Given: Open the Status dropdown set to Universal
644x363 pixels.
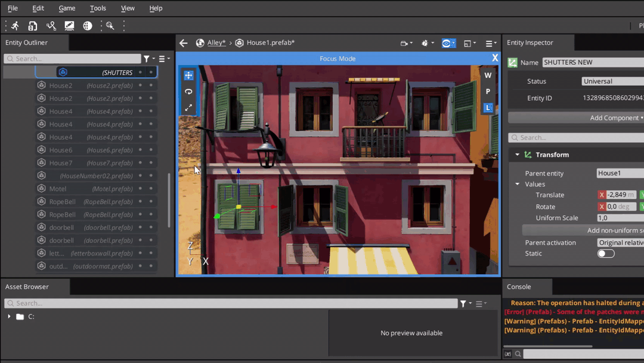Looking at the screenshot, I should (612, 81).
